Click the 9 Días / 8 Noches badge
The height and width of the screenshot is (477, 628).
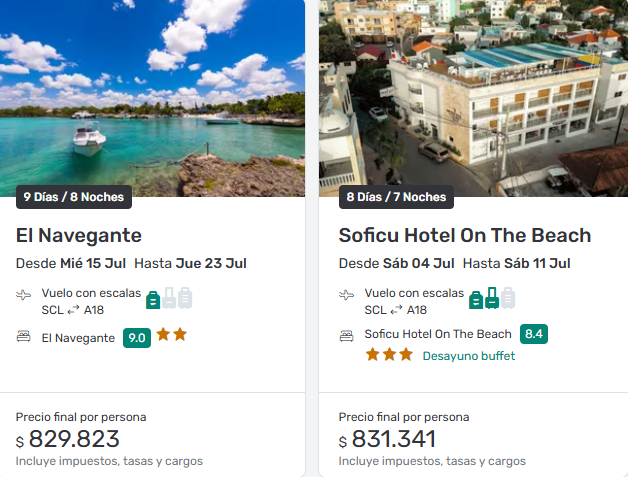coord(74,197)
